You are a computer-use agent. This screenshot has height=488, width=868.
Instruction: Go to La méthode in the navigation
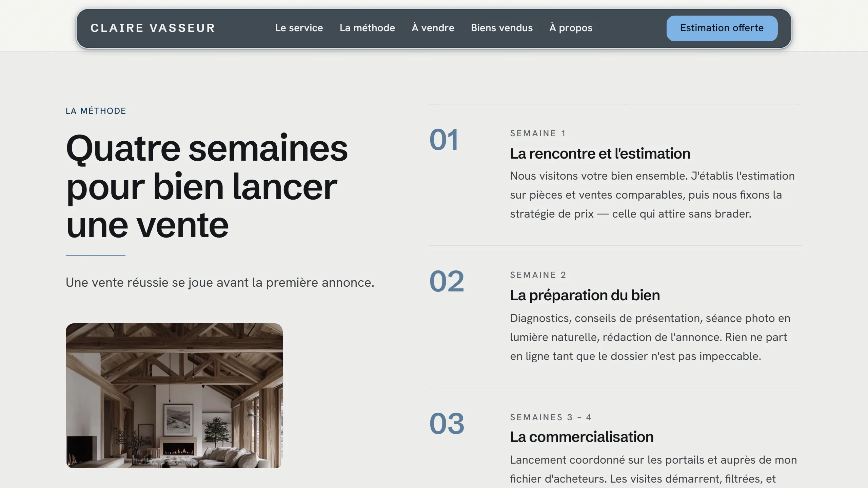[367, 28]
